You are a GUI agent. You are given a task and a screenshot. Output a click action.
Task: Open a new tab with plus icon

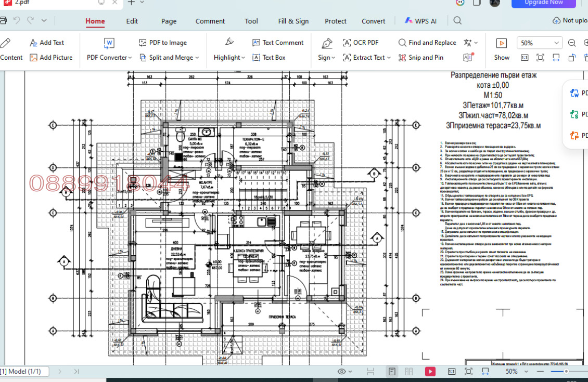tap(131, 2)
